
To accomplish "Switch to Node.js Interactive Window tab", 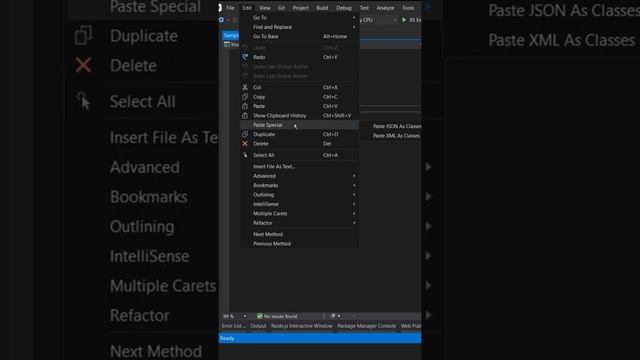I will pyautogui.click(x=302, y=326).
